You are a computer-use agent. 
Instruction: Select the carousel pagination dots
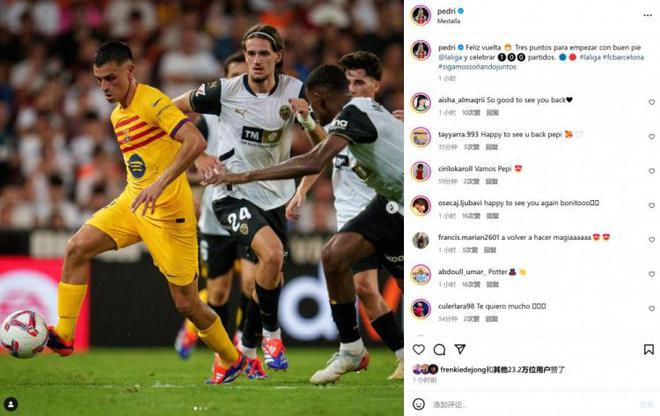point(200,408)
